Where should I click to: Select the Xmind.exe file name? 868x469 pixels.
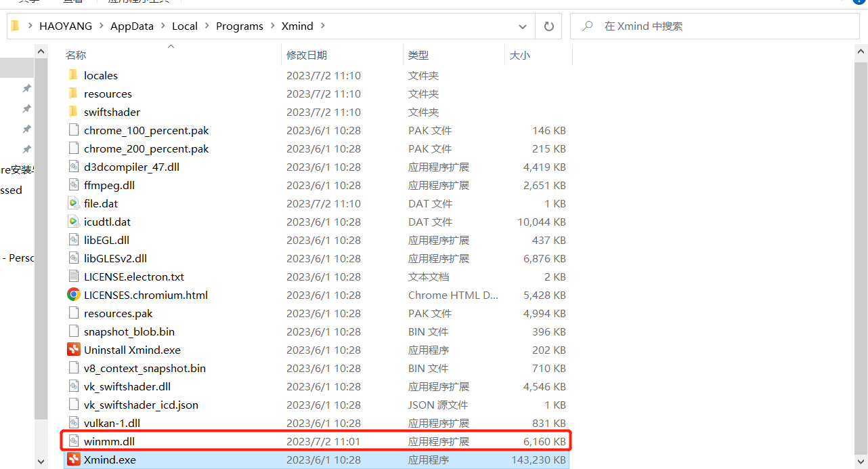(110, 460)
